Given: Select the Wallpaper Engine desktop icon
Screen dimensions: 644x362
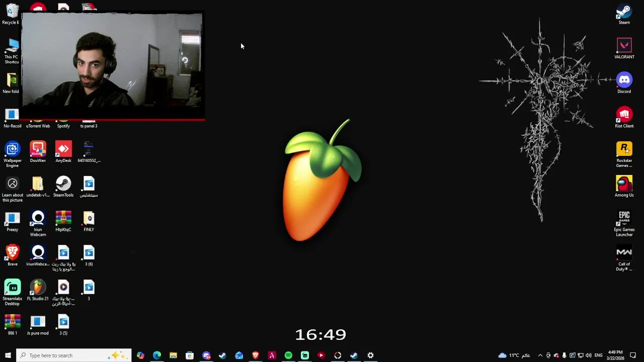Looking at the screenshot, I should (x=13, y=155).
